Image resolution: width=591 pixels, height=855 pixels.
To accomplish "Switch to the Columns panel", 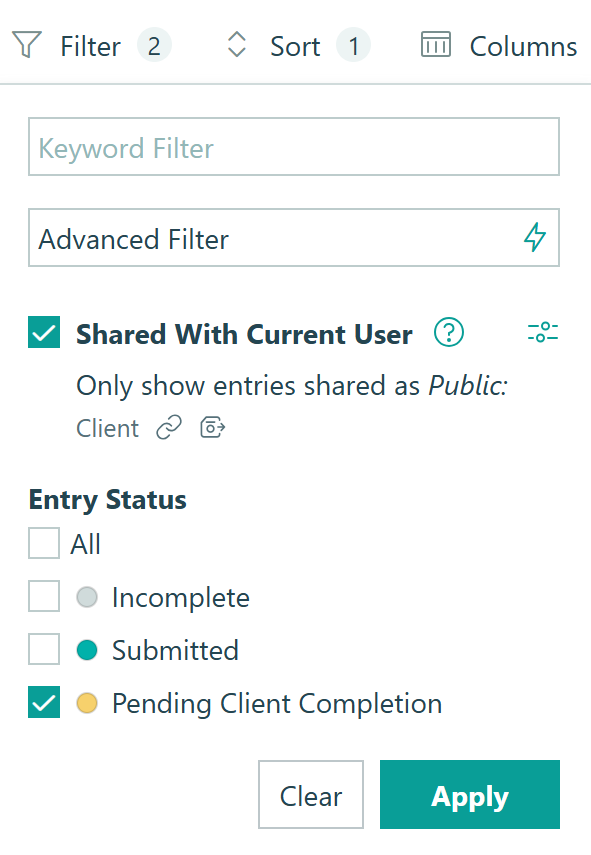I will click(522, 45).
